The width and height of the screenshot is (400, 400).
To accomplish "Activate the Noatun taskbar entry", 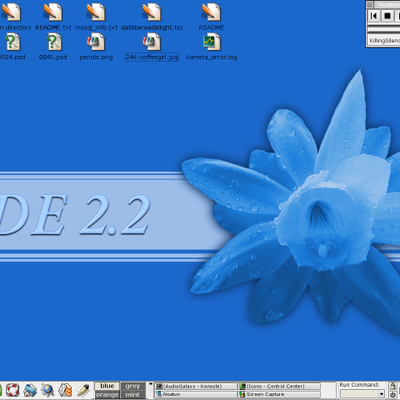I will [196, 394].
